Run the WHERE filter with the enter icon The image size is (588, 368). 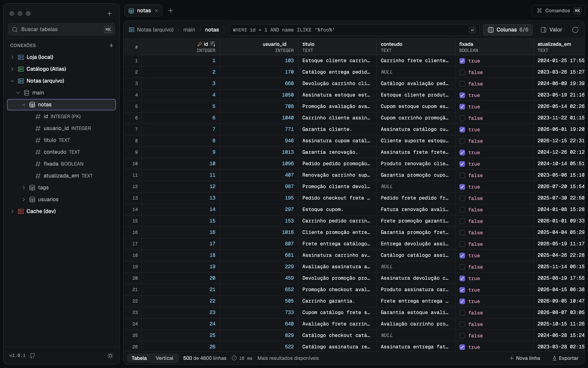472,30
